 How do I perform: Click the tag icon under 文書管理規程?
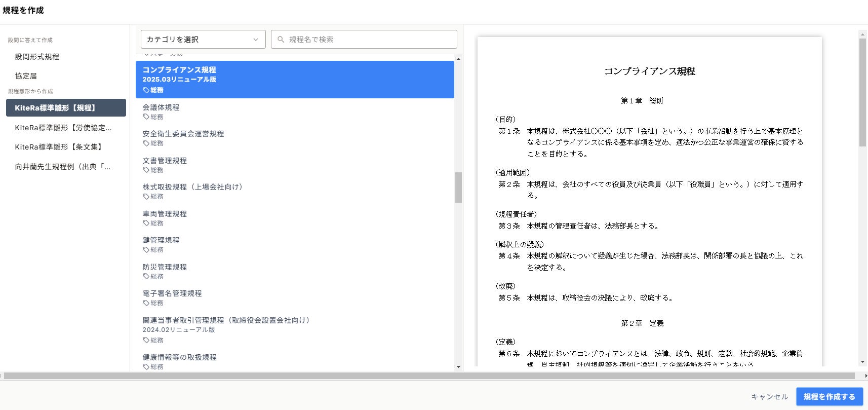pyautogui.click(x=146, y=170)
